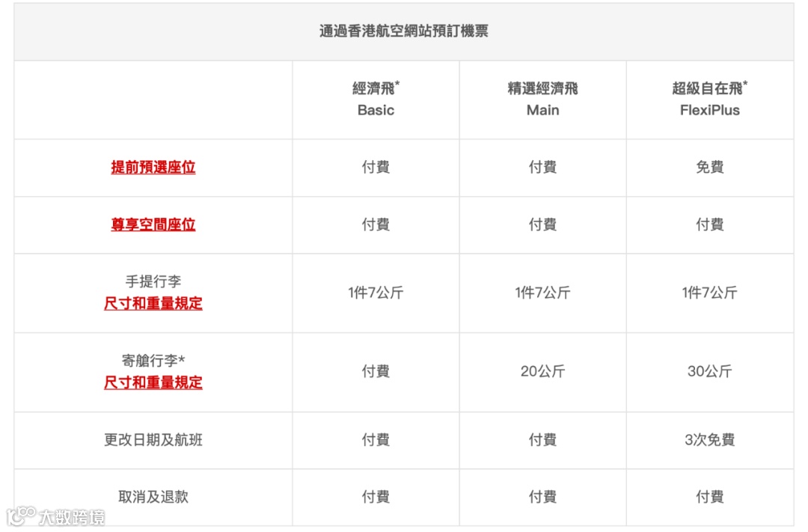Click Main column 付費 in 提前預選座位 row
This screenshot has height=532, width=808.
[x=542, y=167]
